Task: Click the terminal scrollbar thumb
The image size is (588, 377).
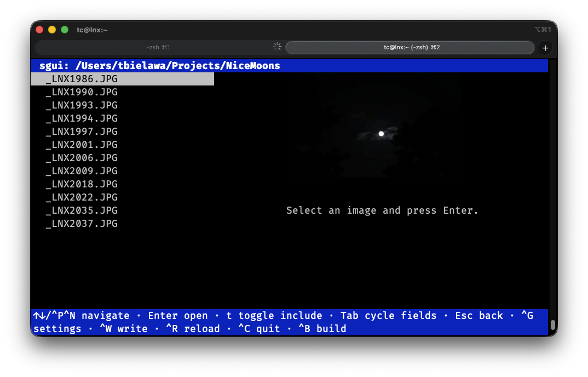Action: (553, 325)
